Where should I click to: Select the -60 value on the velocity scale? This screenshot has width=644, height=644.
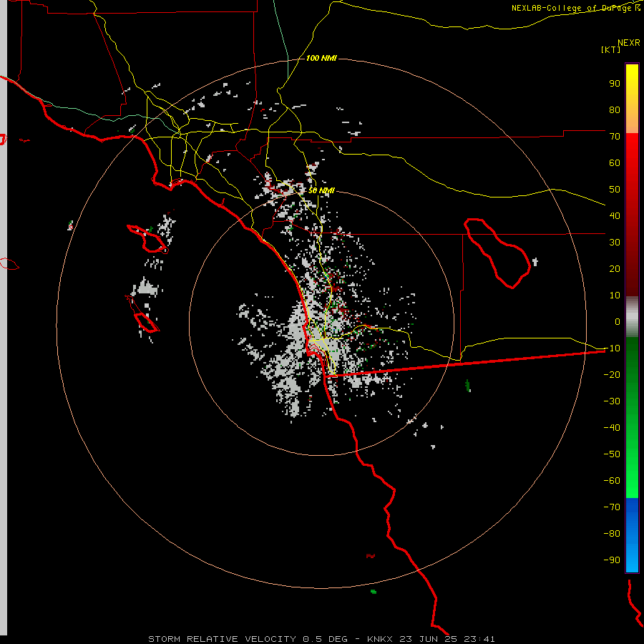(612, 481)
